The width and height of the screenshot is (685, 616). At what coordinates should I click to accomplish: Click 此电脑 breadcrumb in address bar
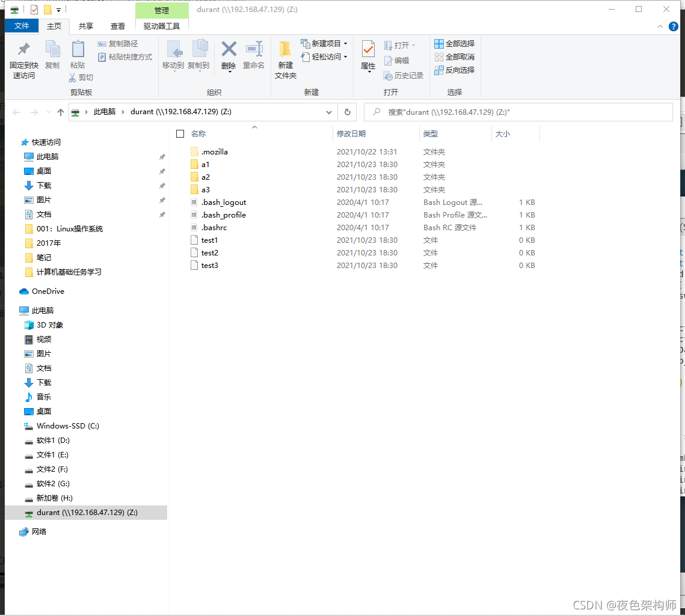105,112
